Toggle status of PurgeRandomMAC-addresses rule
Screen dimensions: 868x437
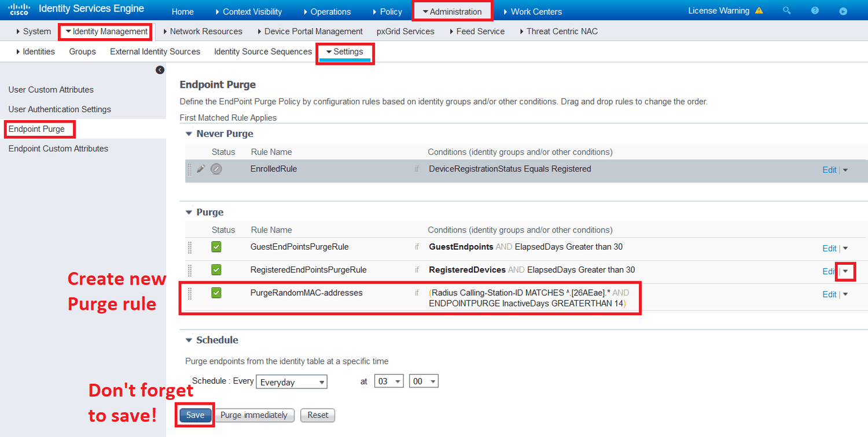216,293
